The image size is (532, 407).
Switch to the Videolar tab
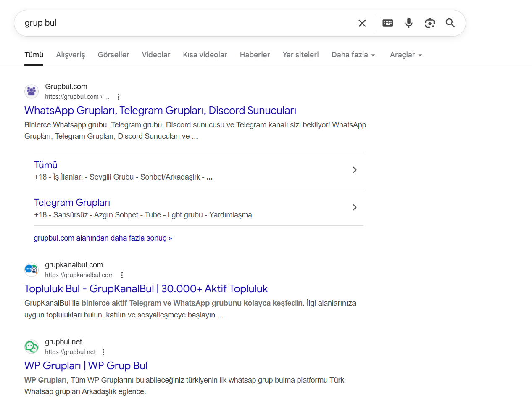click(156, 55)
